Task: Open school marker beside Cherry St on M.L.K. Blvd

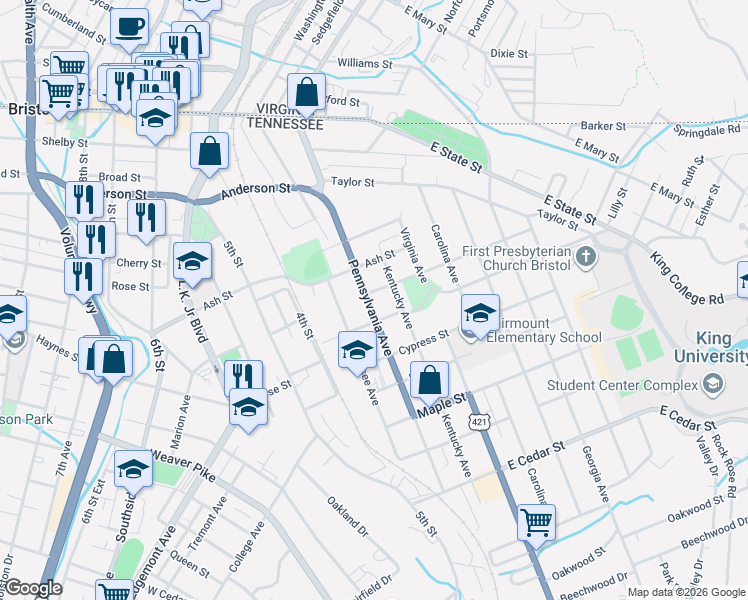Action: (x=192, y=263)
